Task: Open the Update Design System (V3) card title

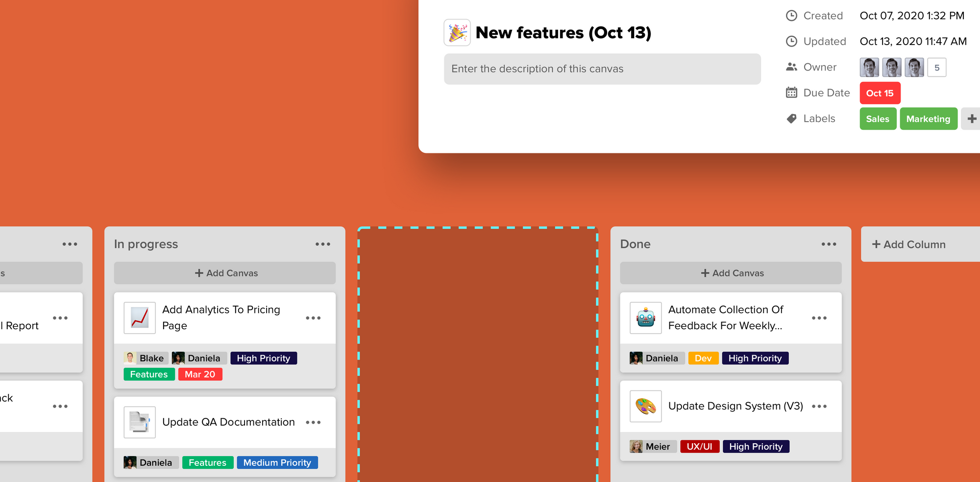Action: pos(735,406)
